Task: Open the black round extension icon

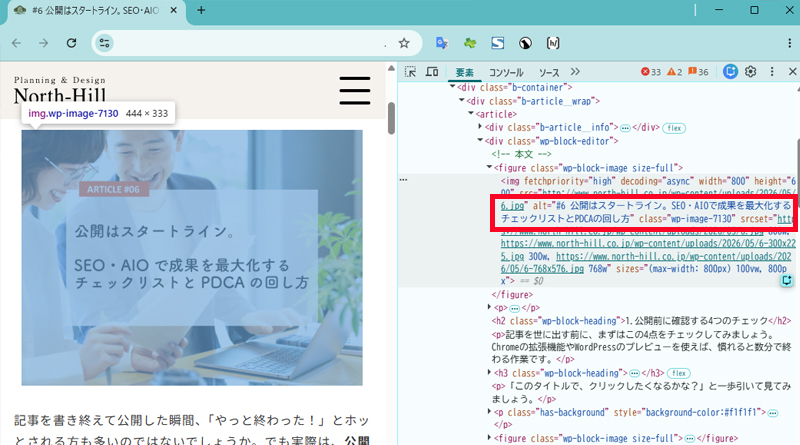Action: (x=525, y=43)
